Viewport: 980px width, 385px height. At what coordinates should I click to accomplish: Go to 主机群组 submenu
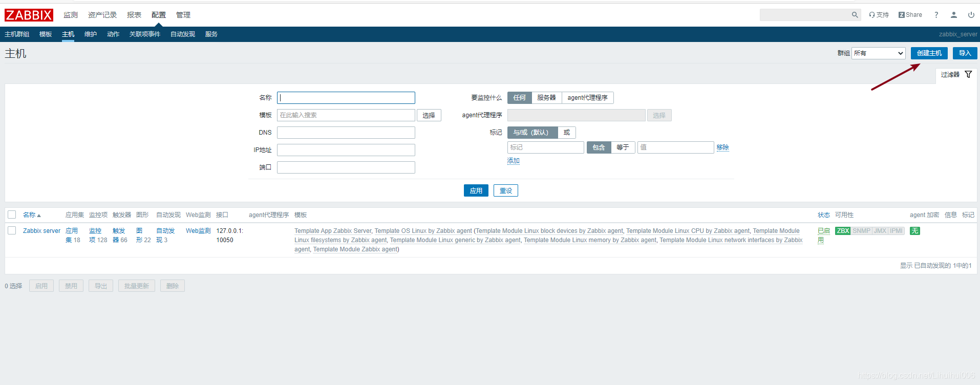click(x=17, y=34)
